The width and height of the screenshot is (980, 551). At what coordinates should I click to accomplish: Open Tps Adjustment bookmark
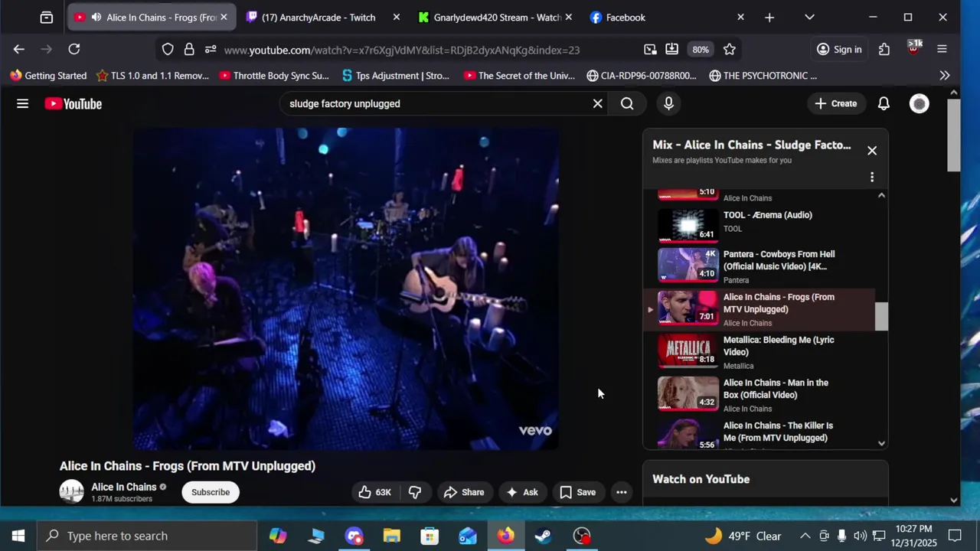[396, 75]
